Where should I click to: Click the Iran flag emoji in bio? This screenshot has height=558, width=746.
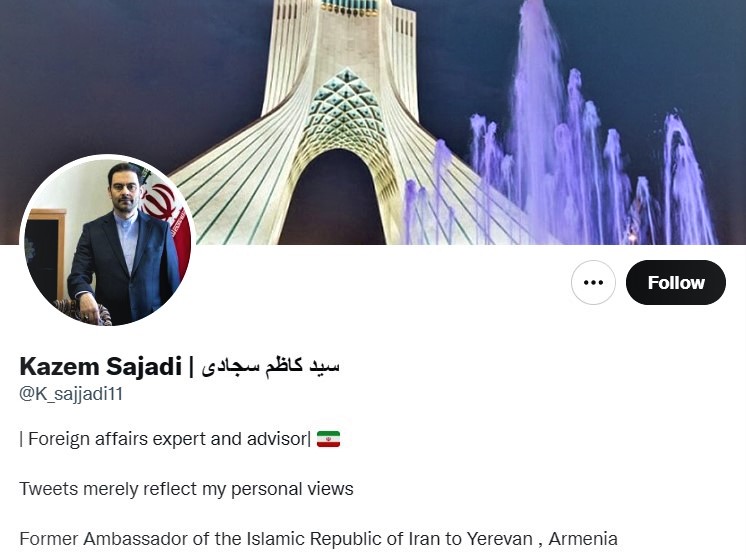pos(328,439)
